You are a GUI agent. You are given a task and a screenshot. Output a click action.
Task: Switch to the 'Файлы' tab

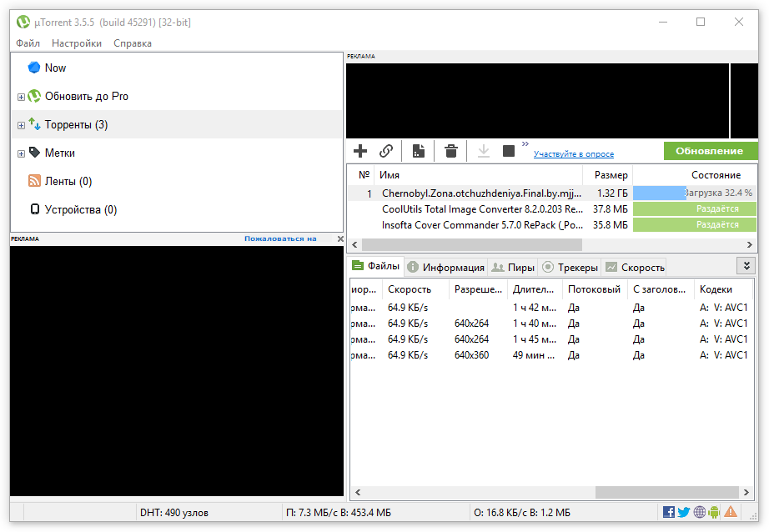(x=376, y=266)
